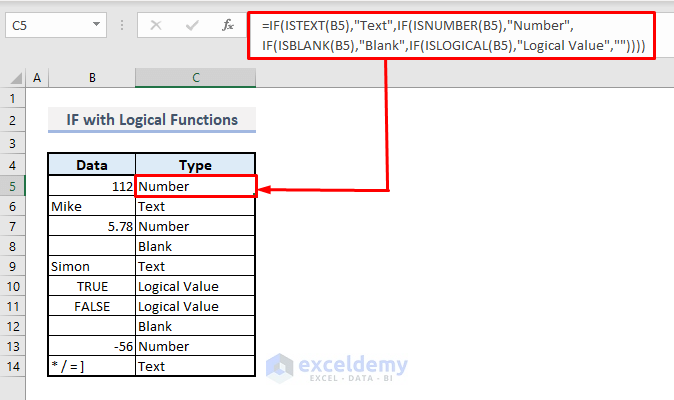Click the 'Data' header cell
This screenshot has width=674, height=400.
[92, 165]
